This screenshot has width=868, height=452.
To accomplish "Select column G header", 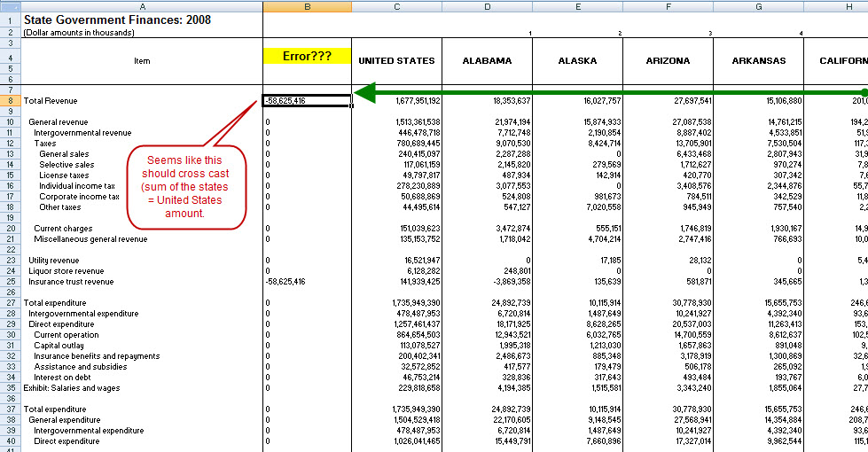I will pyautogui.click(x=759, y=5).
